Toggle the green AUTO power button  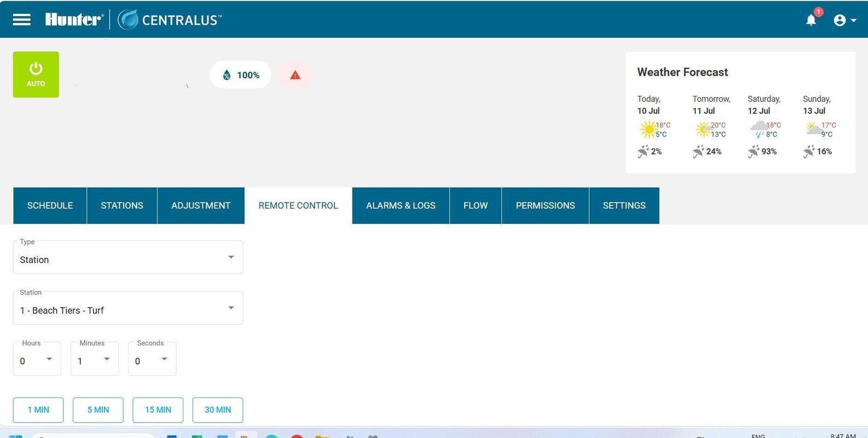click(x=36, y=74)
